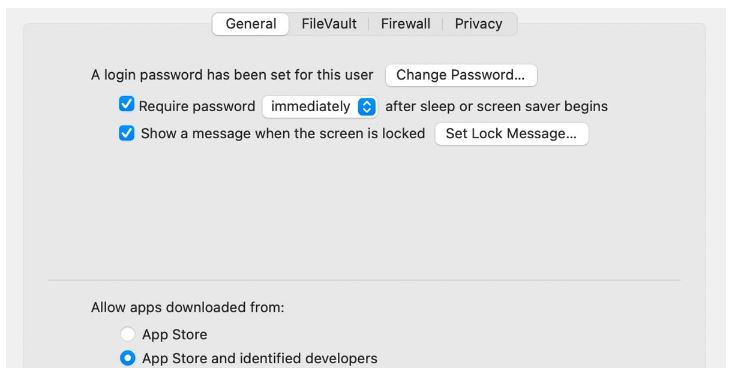This screenshot has height=376, width=737.
Task: Open the immediately delay dropdown
Action: (320, 107)
